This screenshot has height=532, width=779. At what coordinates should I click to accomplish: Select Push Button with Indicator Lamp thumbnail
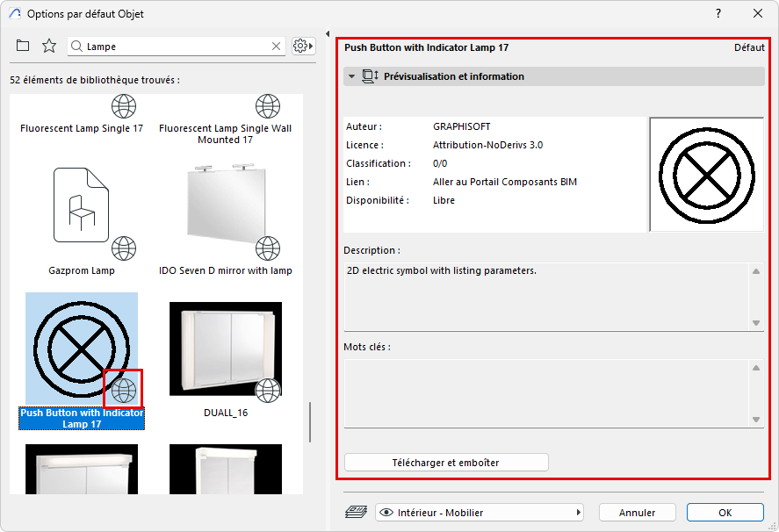(82, 349)
